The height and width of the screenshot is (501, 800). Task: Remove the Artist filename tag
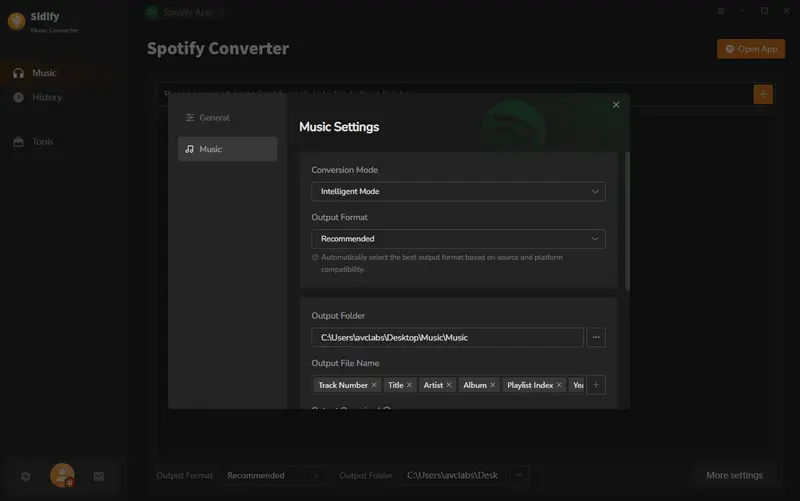coord(449,385)
